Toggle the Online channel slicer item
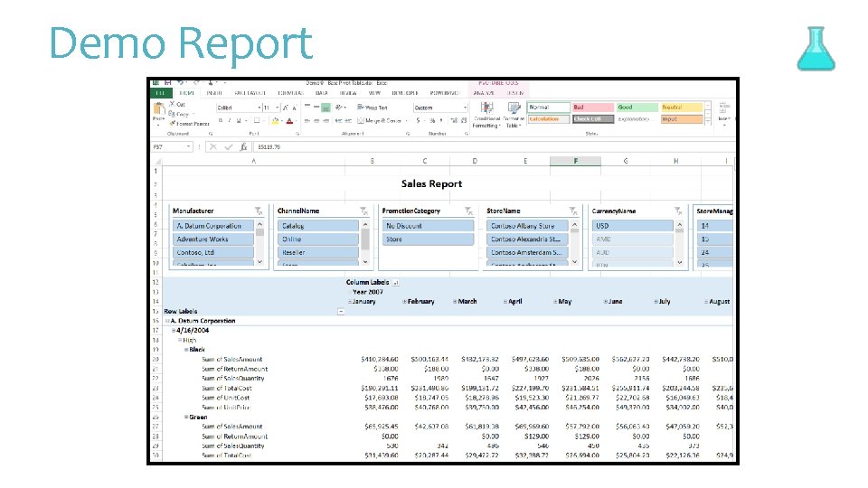This screenshot has width=868, height=488. click(x=318, y=239)
